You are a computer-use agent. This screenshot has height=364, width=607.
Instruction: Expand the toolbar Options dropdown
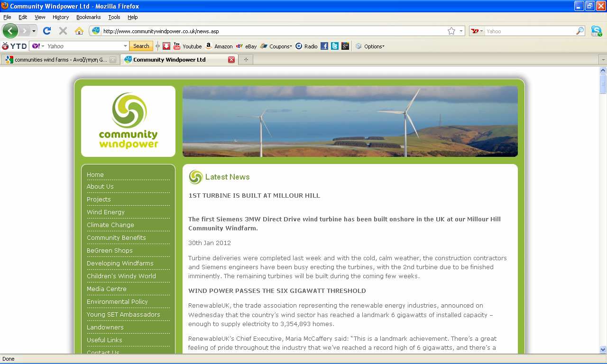tap(370, 46)
